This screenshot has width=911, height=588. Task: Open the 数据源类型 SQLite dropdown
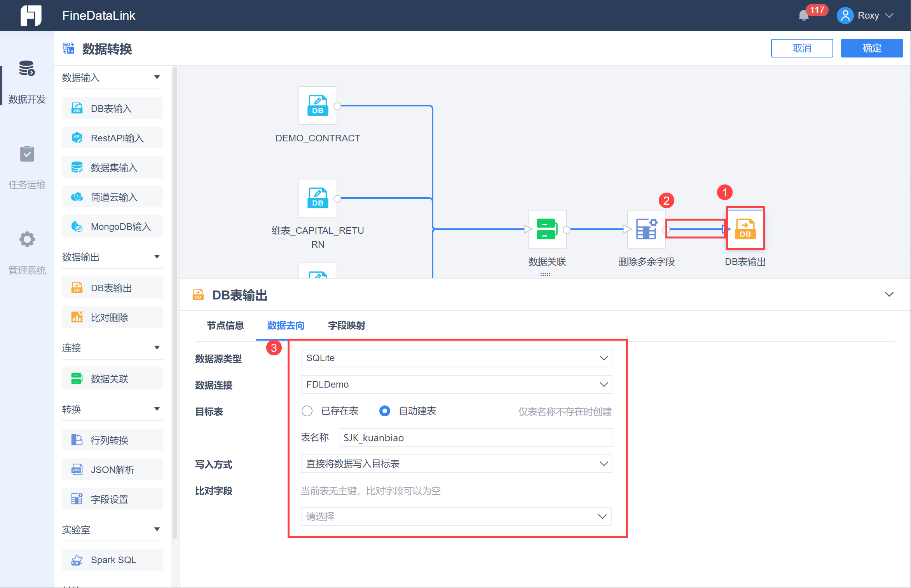pyautogui.click(x=456, y=358)
